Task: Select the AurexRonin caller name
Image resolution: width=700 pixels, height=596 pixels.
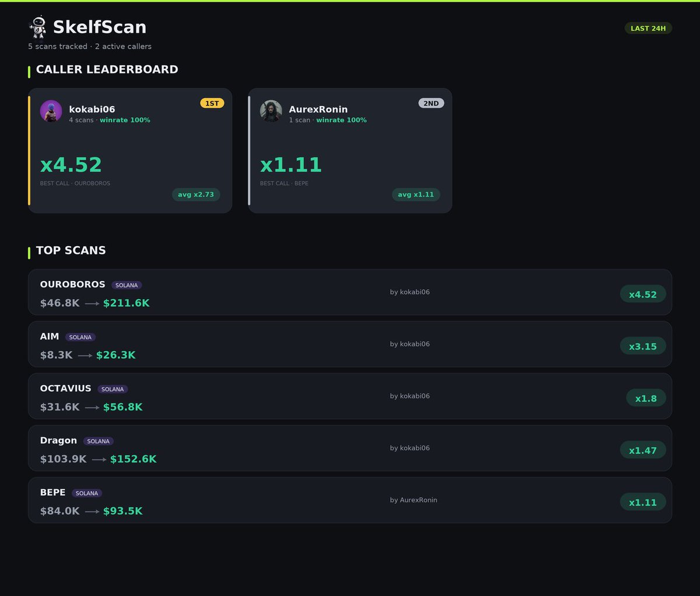Action: pos(318,109)
